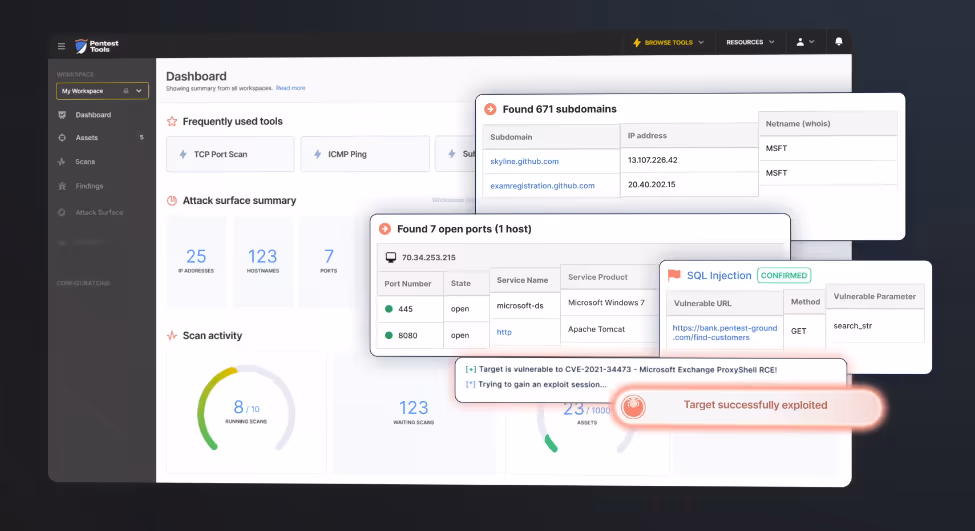Click the Netname (whois) column header
This screenshot has height=531, width=975.
tap(828, 123)
